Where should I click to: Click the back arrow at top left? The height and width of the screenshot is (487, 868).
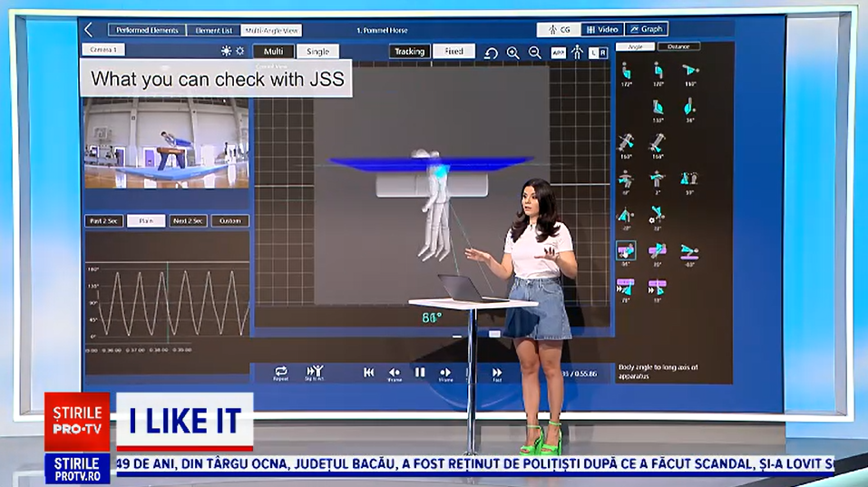[x=89, y=29]
